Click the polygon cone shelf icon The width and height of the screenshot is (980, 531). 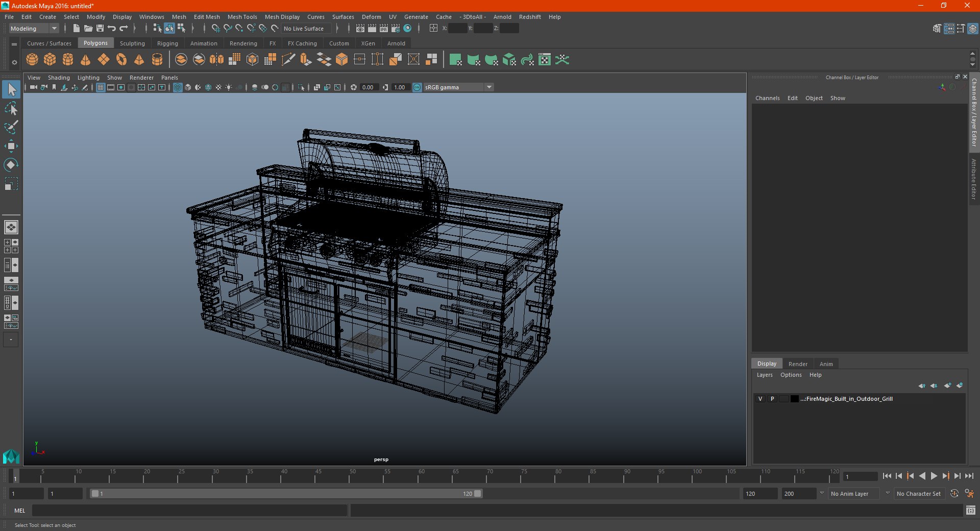click(86, 60)
